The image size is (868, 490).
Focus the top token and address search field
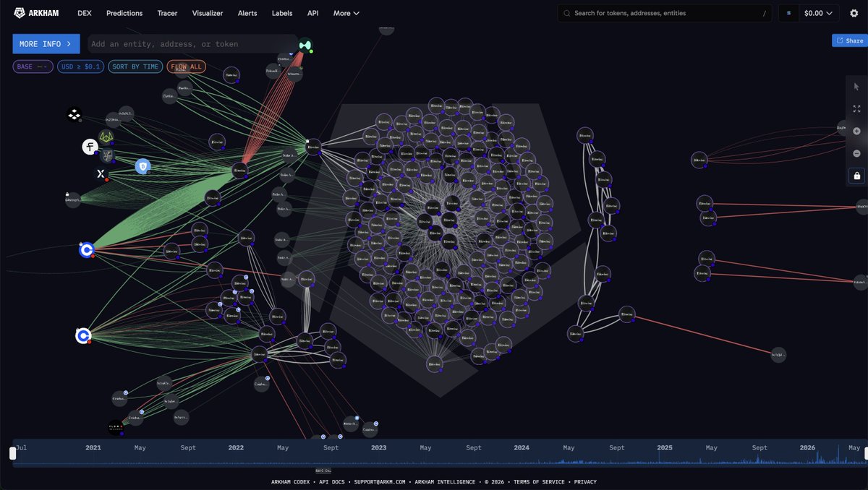tap(665, 13)
